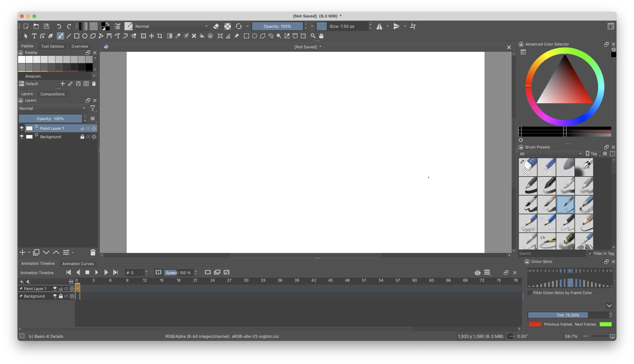Viewport: 634px width, 364px height.
Task: Select the Zoom tool
Action: 313,36
